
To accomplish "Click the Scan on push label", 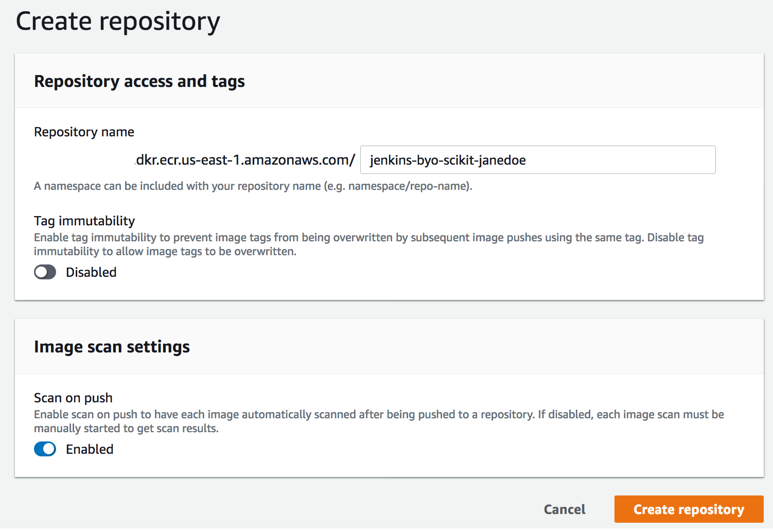I will tap(73, 398).
